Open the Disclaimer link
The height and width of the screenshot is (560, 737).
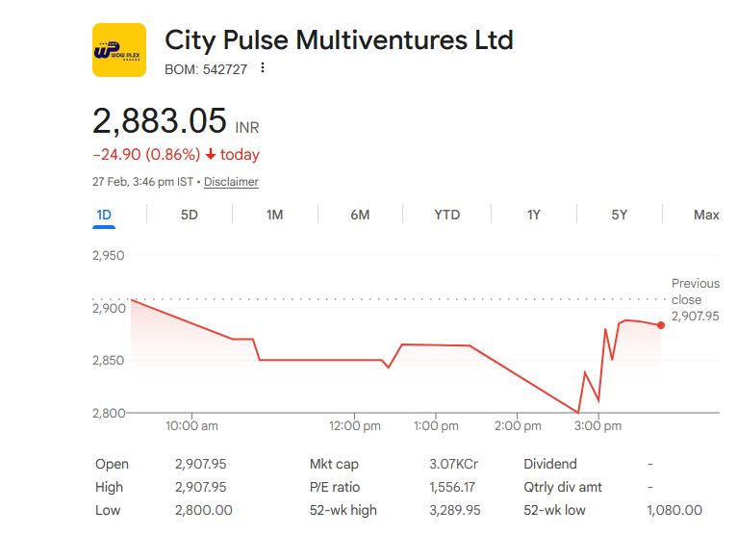click(231, 182)
